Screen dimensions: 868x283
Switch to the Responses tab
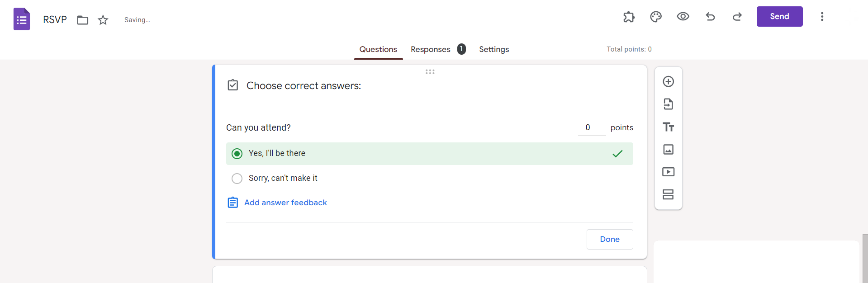click(431, 49)
